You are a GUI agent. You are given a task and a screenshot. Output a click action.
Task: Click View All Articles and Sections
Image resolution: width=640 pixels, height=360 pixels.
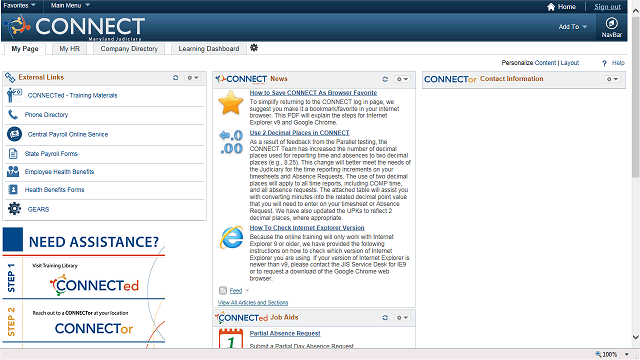click(x=253, y=302)
